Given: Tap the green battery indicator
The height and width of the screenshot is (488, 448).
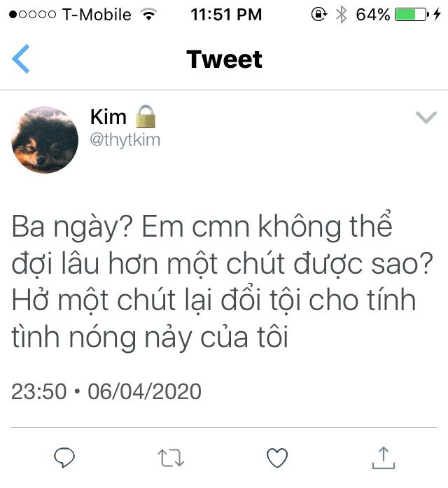Looking at the screenshot, I should pyautogui.click(x=412, y=14).
